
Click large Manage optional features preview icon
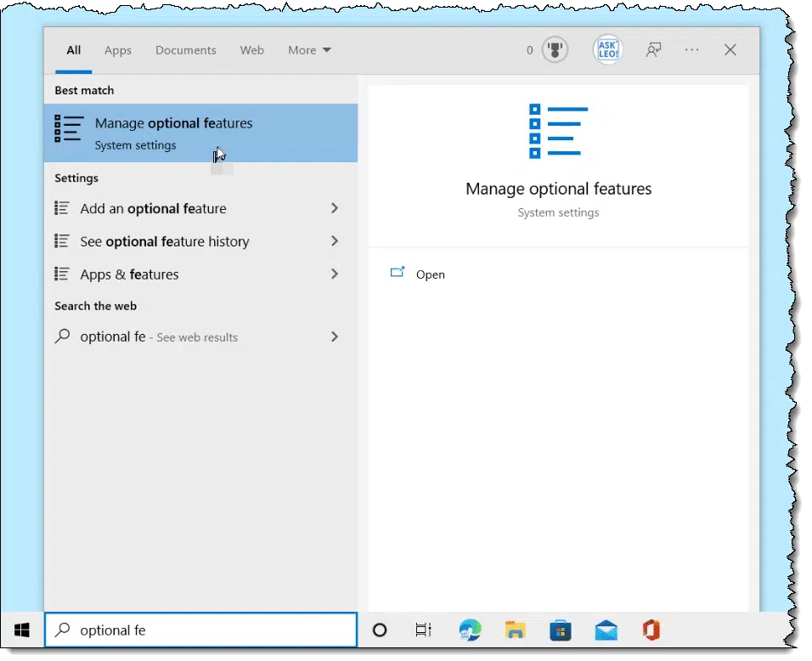[558, 131]
